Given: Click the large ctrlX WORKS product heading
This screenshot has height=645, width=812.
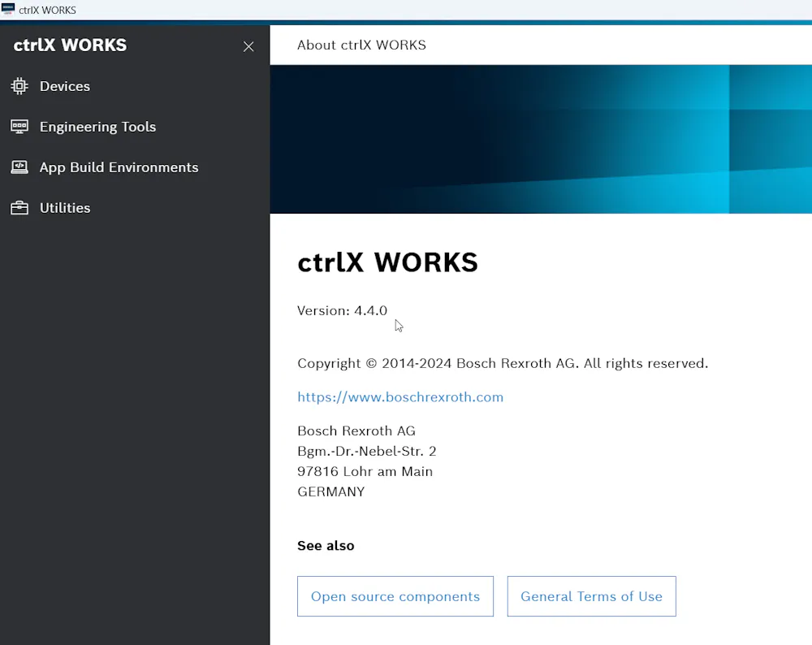Looking at the screenshot, I should pyautogui.click(x=387, y=262).
